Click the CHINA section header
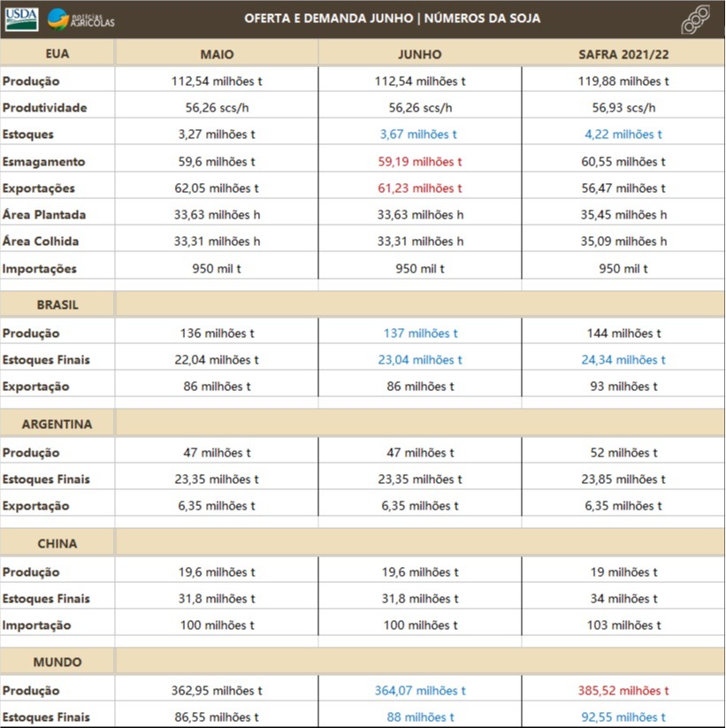726x728 pixels. 57,543
